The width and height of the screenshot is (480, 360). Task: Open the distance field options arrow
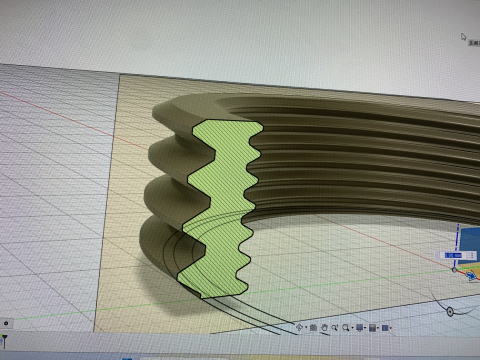(472, 255)
